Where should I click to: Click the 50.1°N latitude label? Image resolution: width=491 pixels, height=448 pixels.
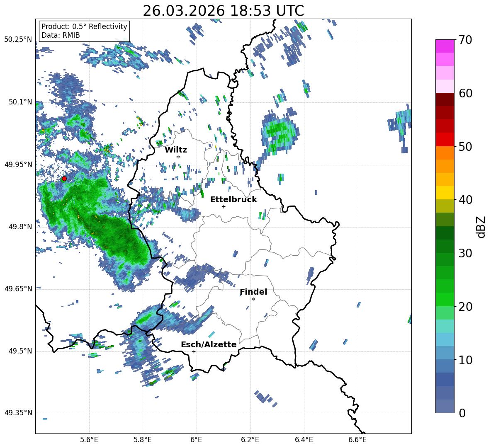[x=20, y=102]
